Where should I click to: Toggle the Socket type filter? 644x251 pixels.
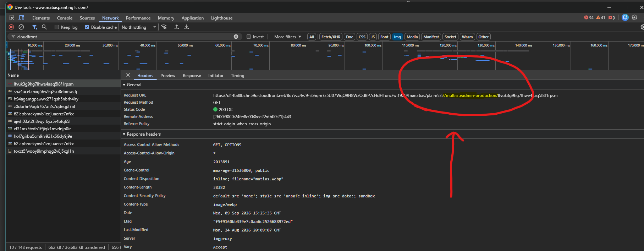tap(450, 37)
